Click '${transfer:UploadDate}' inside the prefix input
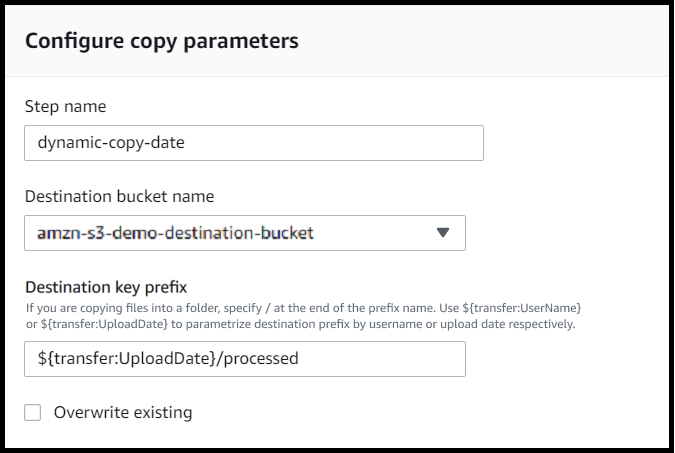Screen dimensions: 675x453 (x=125, y=358)
